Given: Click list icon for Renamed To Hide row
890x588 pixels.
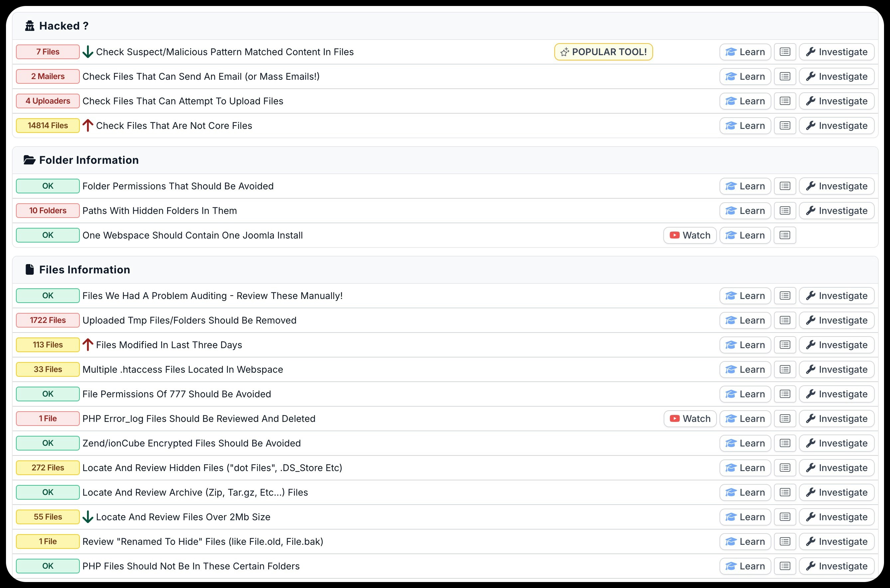Looking at the screenshot, I should [785, 541].
